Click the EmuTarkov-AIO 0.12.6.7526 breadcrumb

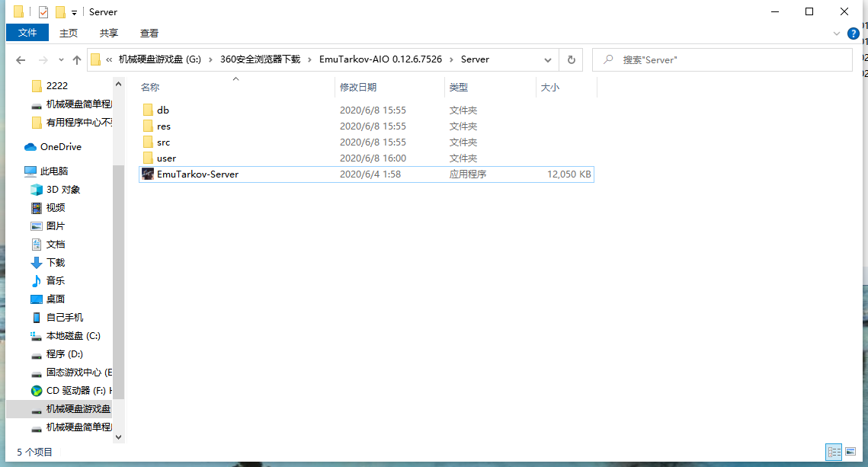380,59
